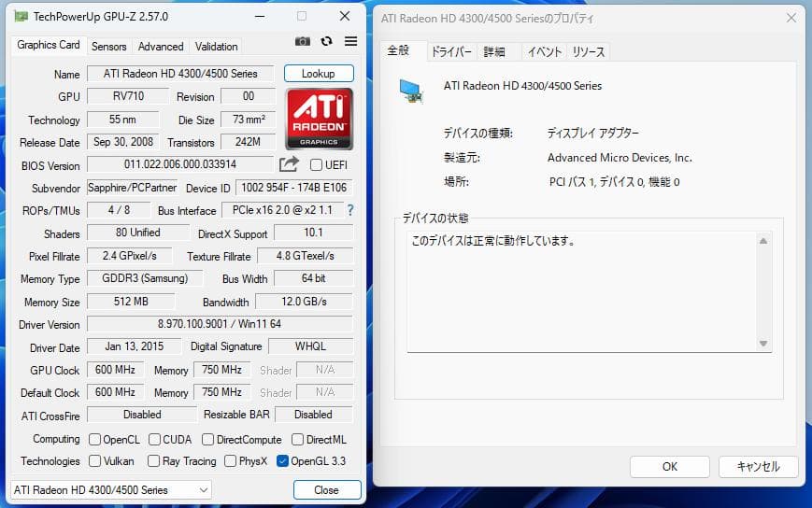This screenshot has height=508, width=812.
Task: Toggle the Vulkan checkbox
Action: 94,460
